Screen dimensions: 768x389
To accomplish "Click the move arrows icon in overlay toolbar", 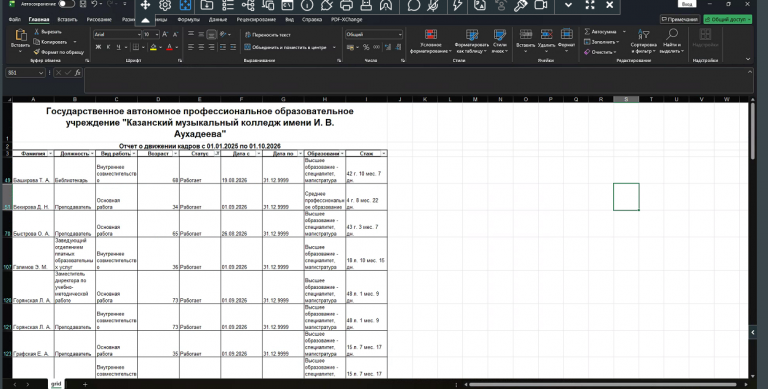I will point(145,5).
